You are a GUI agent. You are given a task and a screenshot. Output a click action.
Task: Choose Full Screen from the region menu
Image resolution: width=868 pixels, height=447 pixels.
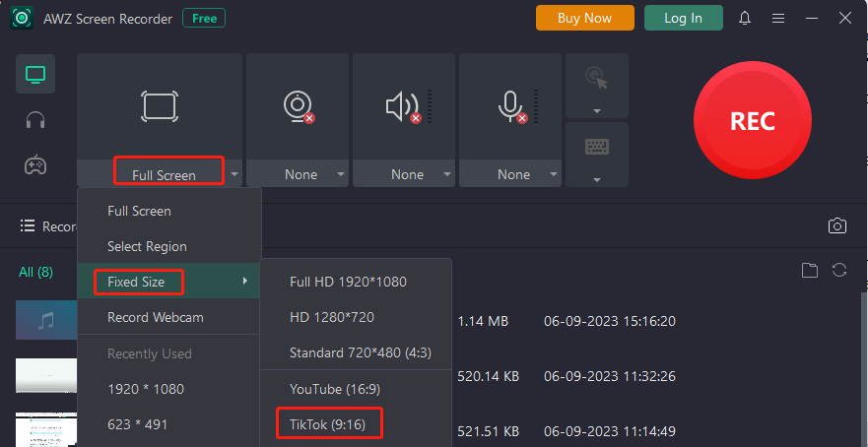click(168, 211)
